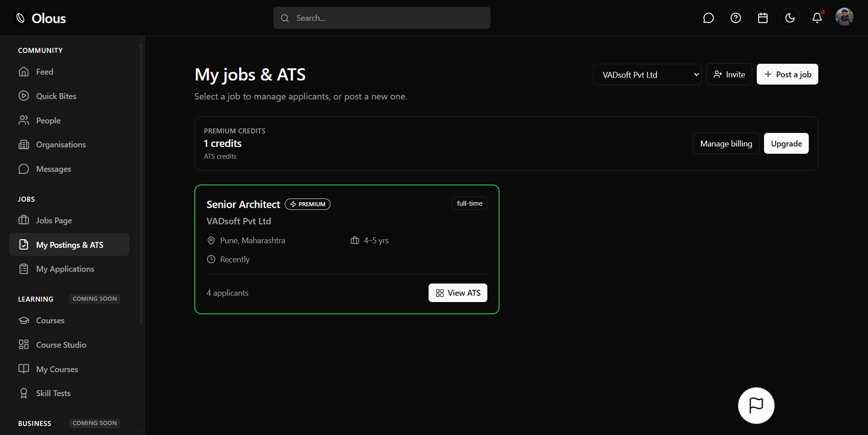Image resolution: width=868 pixels, height=435 pixels.
Task: Click the My Applications clipboard icon
Action: click(24, 269)
